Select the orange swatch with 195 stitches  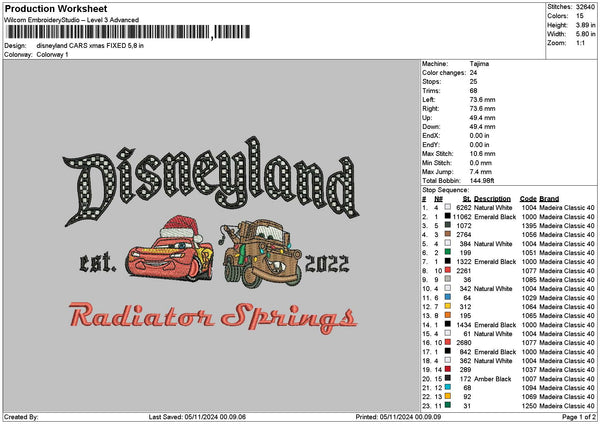447,315
